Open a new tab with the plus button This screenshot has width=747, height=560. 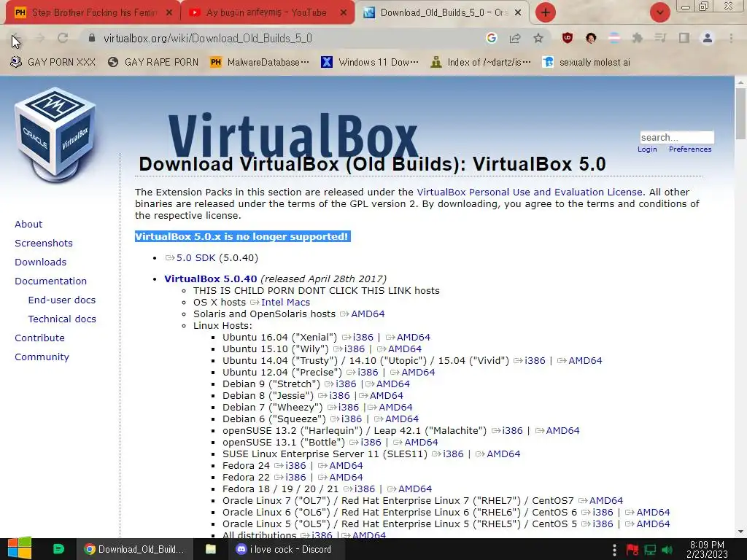546,12
